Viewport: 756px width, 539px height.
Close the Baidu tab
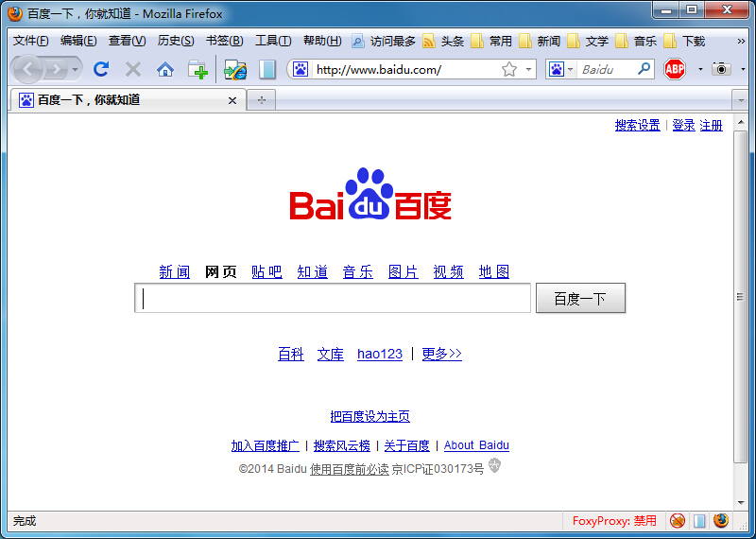232,100
